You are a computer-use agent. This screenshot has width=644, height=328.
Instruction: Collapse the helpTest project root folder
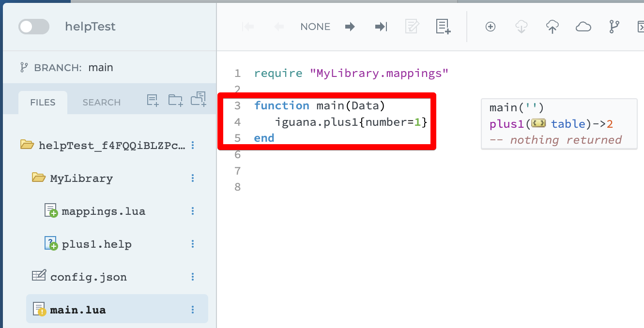(27, 145)
